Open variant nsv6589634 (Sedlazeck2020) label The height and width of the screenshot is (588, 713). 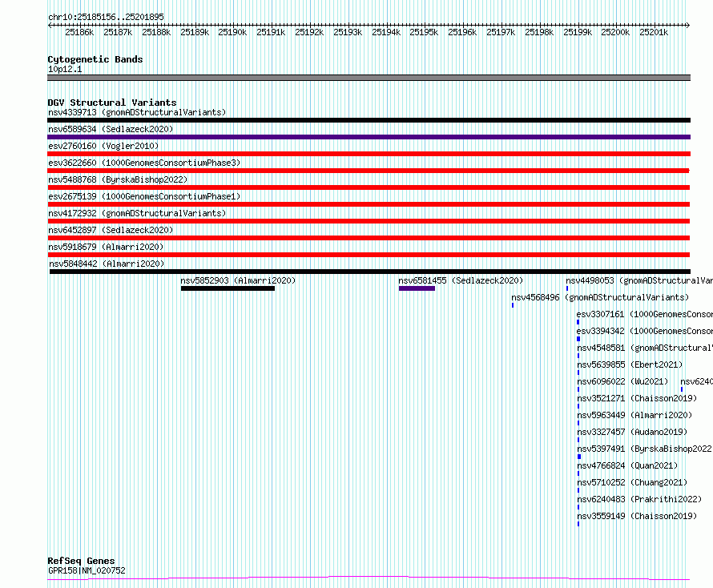point(111,129)
